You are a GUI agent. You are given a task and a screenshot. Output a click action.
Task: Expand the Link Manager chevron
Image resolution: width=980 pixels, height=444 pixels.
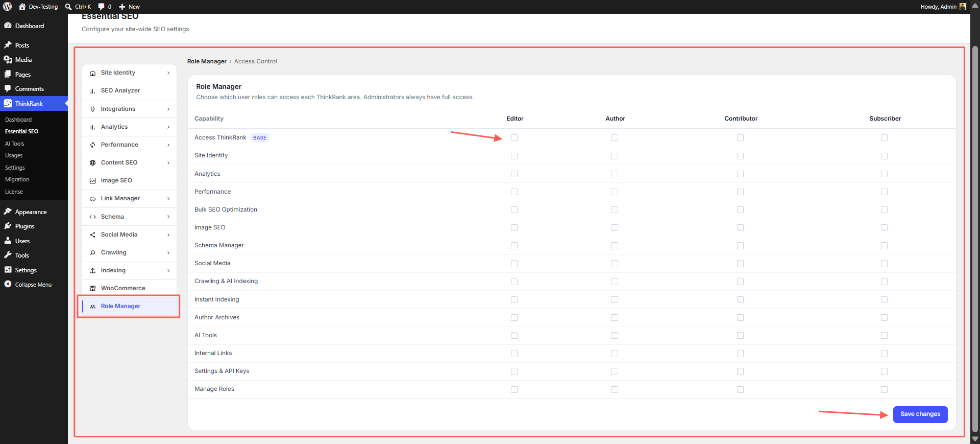coord(168,199)
